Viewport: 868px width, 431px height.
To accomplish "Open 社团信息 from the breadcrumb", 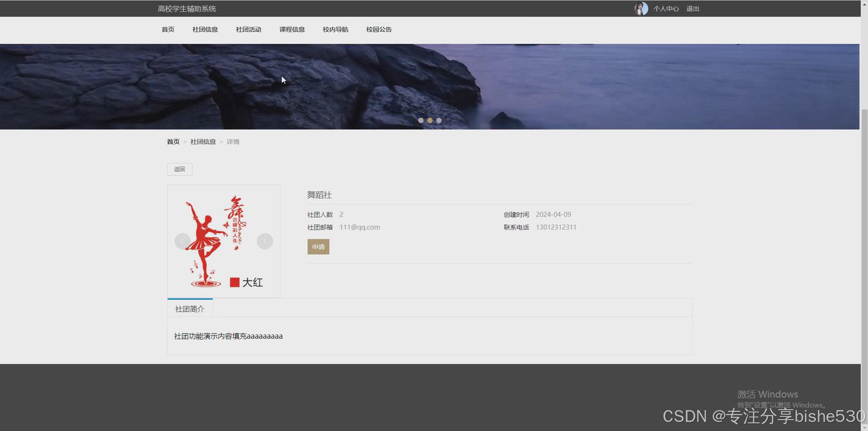I will 203,141.
